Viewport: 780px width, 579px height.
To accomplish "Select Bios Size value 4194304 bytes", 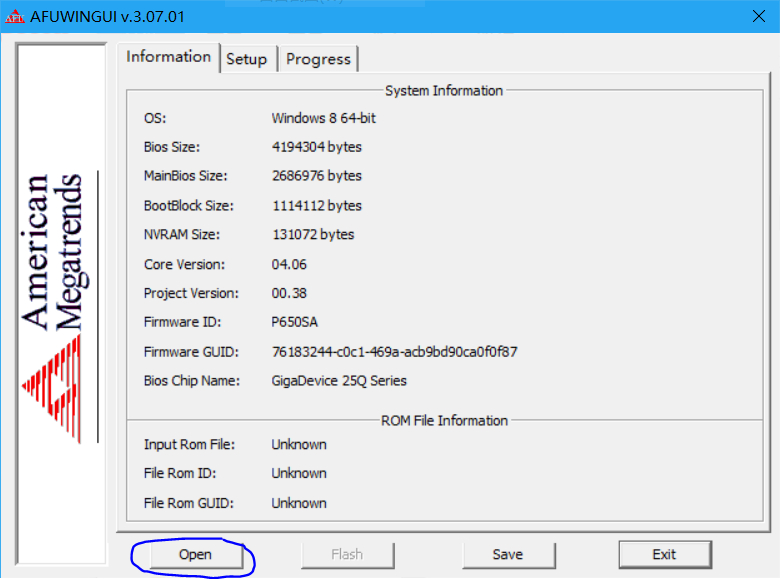I will pos(316,147).
